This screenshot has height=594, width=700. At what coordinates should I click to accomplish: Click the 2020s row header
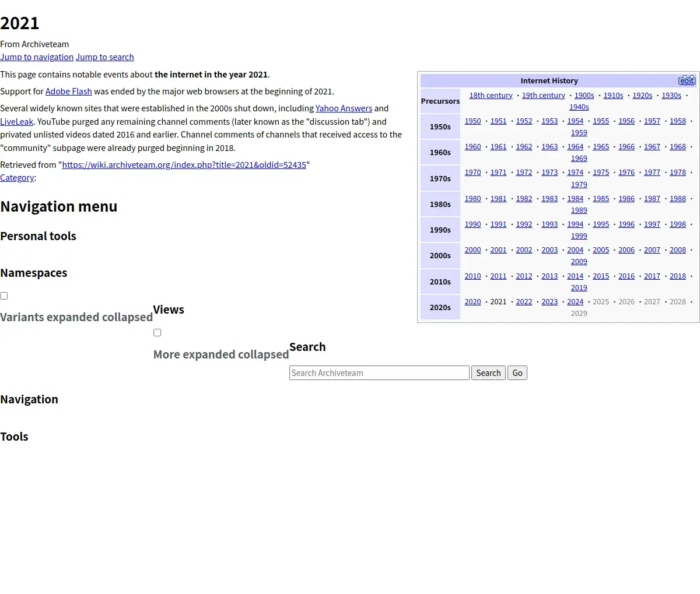(x=440, y=308)
